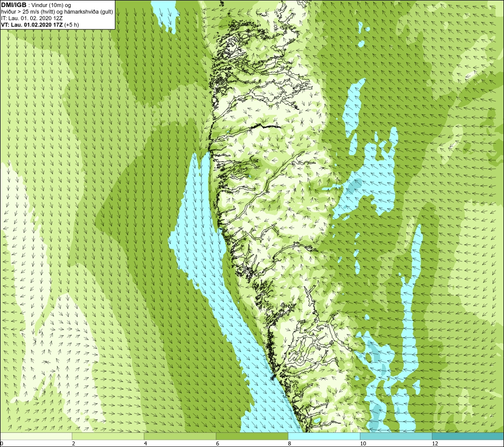Click the '0' tick label on the scale
This screenshot has height=447, width=504.
tap(2, 444)
